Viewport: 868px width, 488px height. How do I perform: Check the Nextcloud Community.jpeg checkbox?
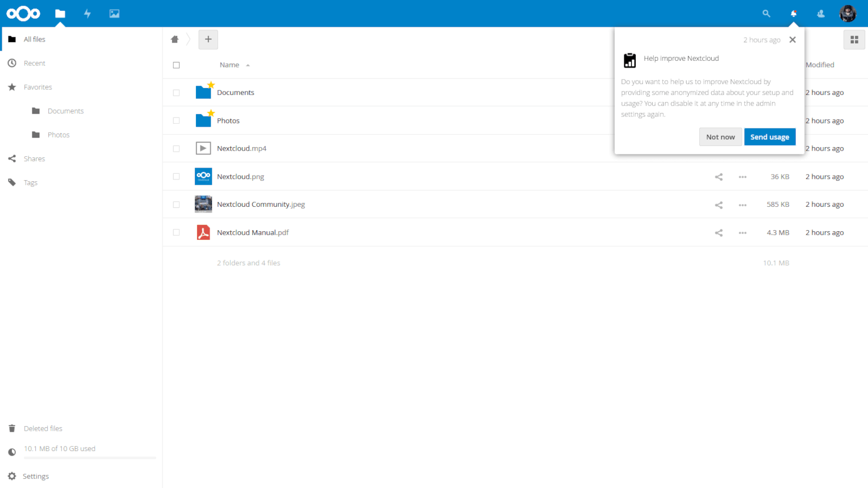click(176, 205)
